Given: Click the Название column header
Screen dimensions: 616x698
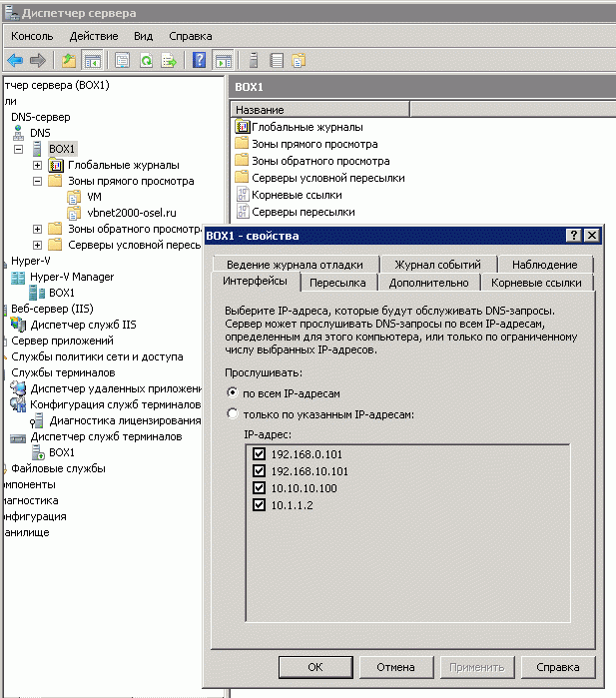Looking at the screenshot, I should (320, 110).
